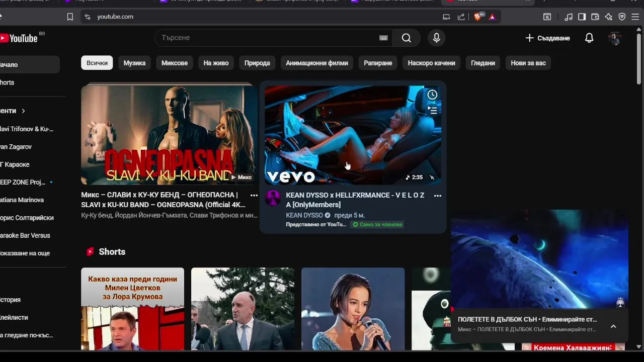Image resolution: width=644 pixels, height=362 pixels.
Task: Open the OGNEOPASNA mix thumbnail
Action: tap(169, 134)
